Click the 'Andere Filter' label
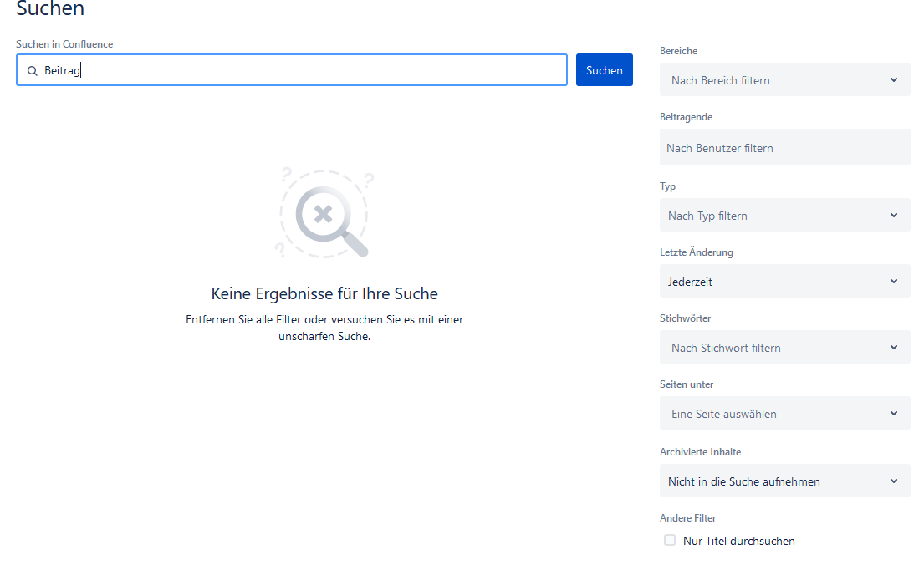The width and height of the screenshot is (924, 570). pyautogui.click(x=687, y=517)
